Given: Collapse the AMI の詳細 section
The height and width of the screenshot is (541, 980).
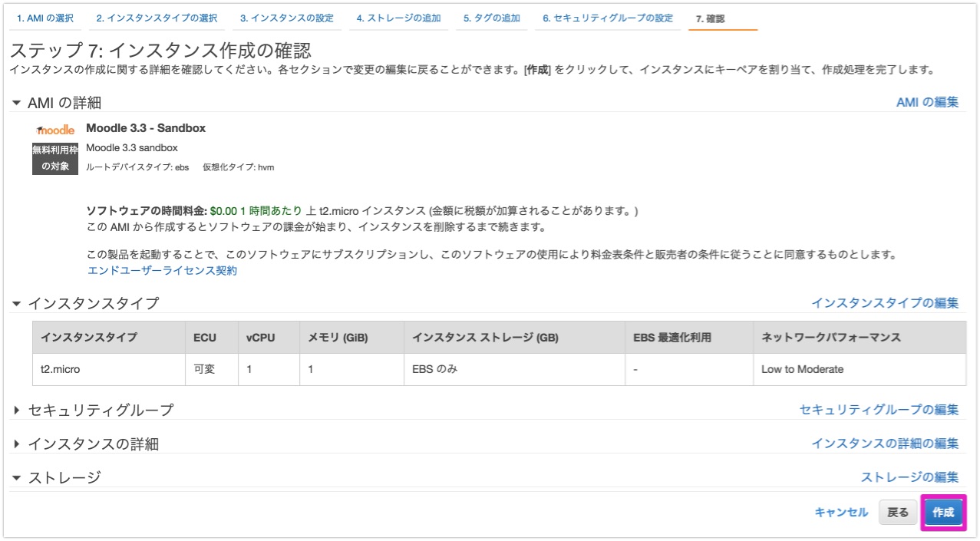Looking at the screenshot, I should tap(17, 103).
